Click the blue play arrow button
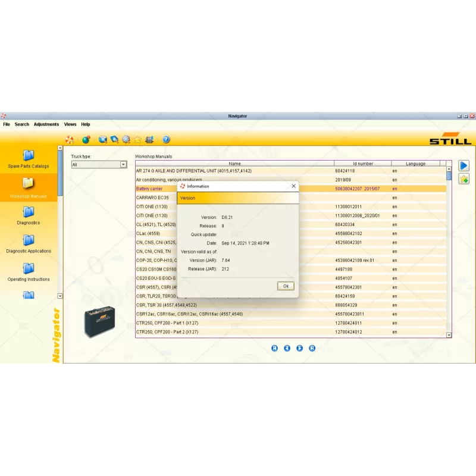 (464, 165)
